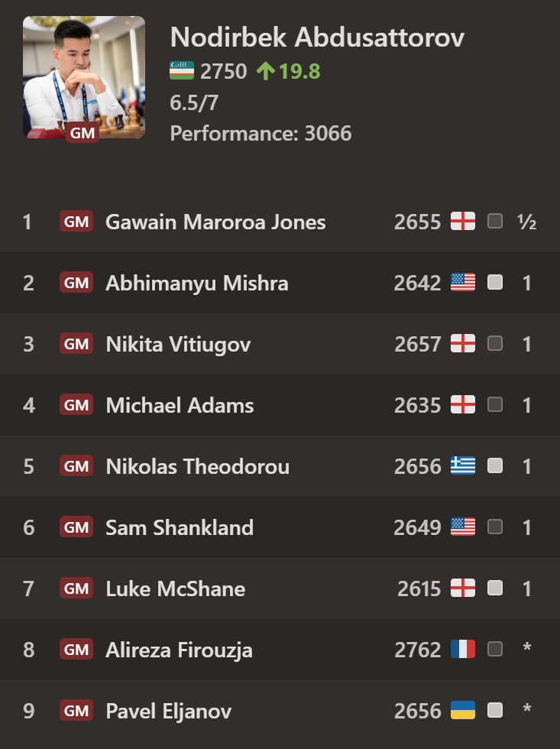
Task: Open Alireza Firouzja player link
Action: point(179,650)
